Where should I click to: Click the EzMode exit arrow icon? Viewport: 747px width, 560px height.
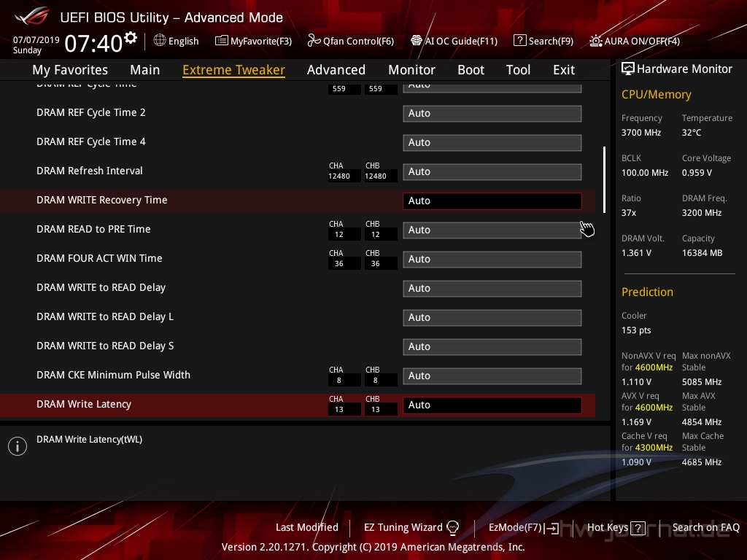552,528
